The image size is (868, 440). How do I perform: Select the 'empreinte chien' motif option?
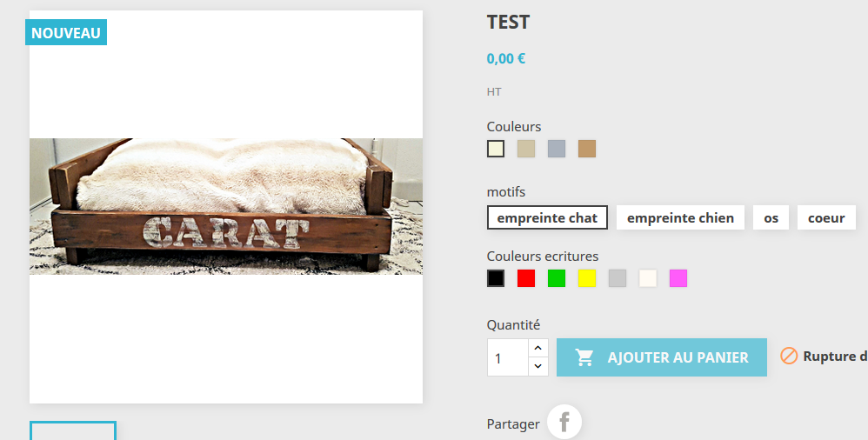coord(680,217)
